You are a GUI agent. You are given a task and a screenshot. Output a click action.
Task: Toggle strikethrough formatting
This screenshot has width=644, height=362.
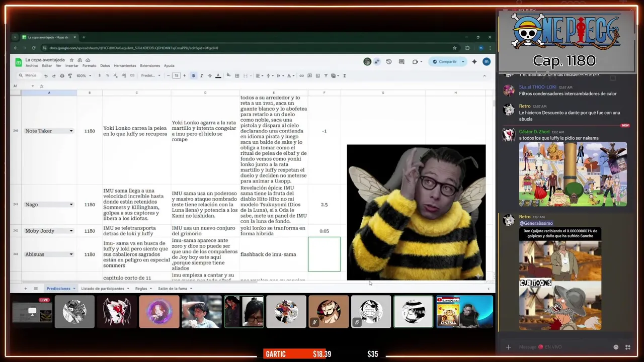[x=210, y=75]
